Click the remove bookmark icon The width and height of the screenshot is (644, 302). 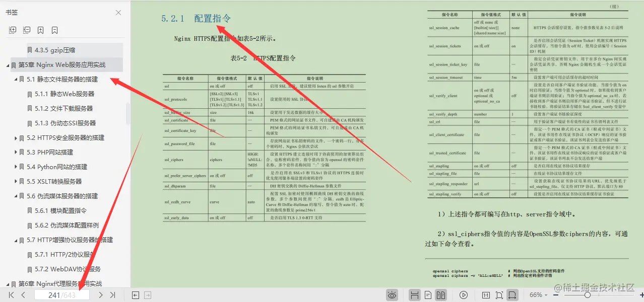coord(54,30)
